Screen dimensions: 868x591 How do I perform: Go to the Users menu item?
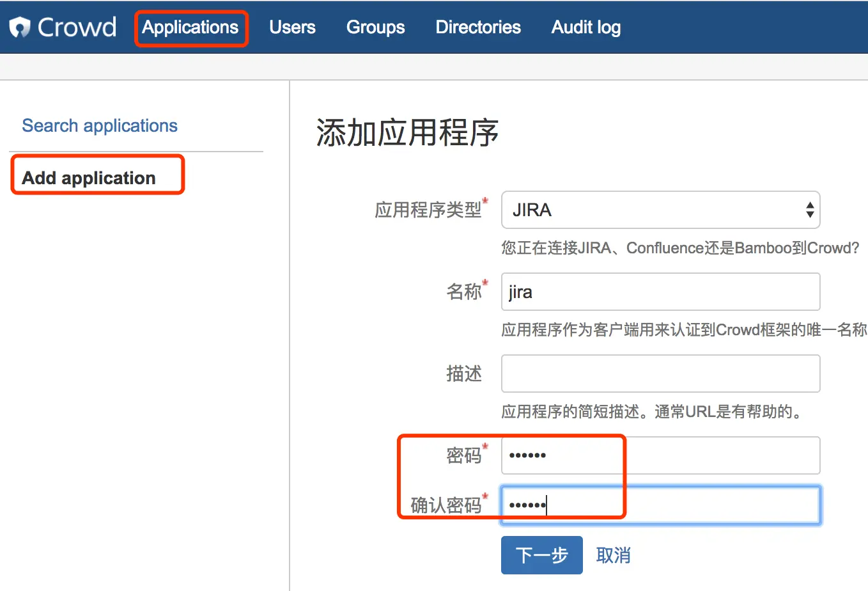tap(292, 28)
